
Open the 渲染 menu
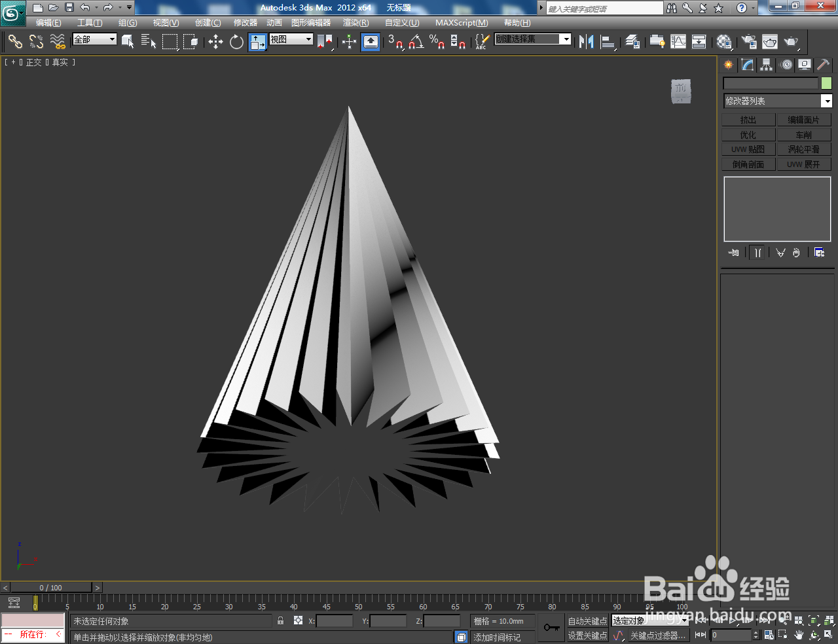coord(355,23)
